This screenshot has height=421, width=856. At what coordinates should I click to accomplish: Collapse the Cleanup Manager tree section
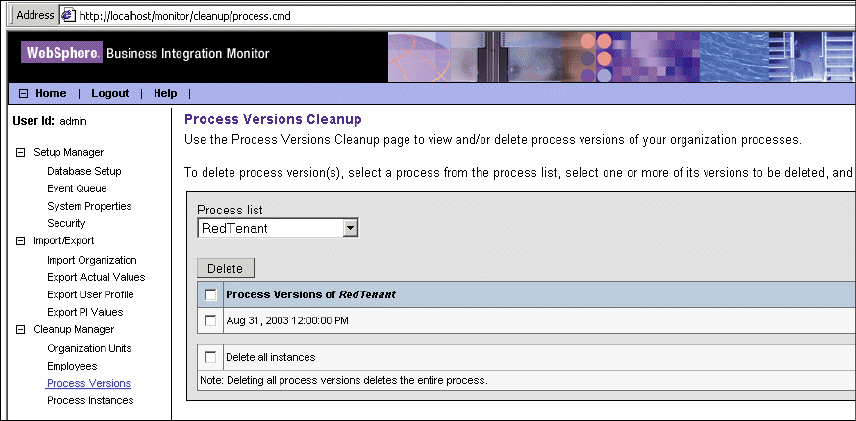point(21,329)
